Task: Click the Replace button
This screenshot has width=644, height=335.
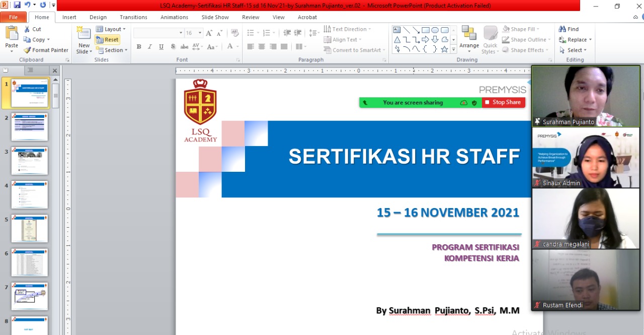Action: click(x=575, y=40)
